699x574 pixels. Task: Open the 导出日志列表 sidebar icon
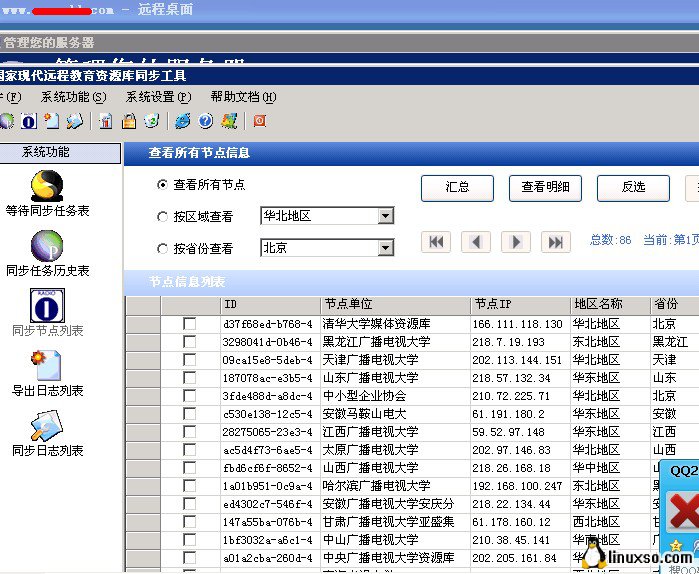coord(47,366)
